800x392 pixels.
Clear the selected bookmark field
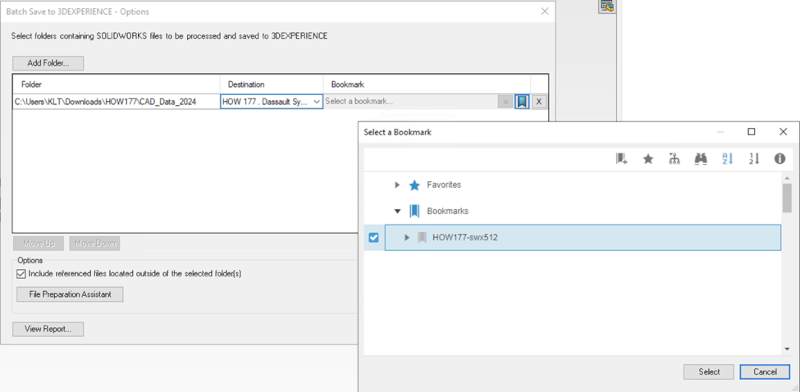(505, 102)
